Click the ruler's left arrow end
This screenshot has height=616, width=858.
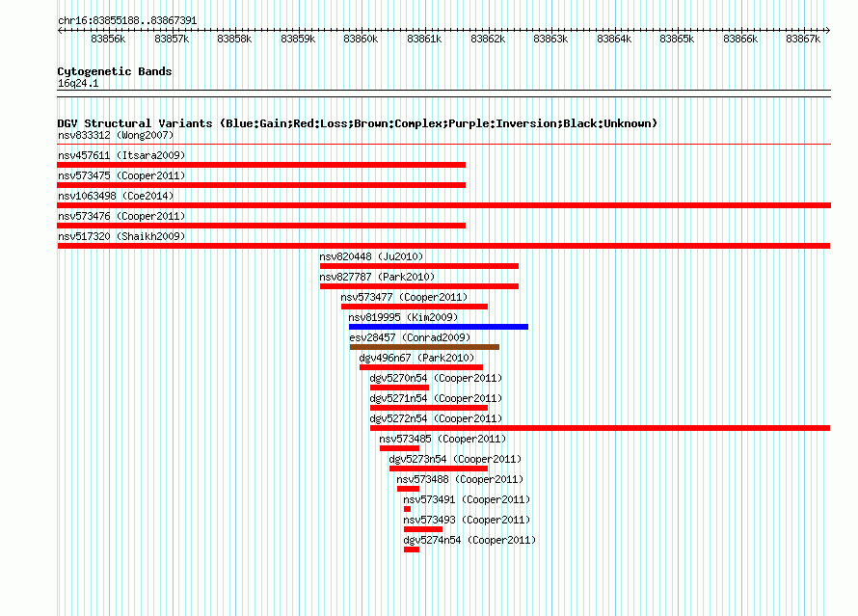(60, 30)
